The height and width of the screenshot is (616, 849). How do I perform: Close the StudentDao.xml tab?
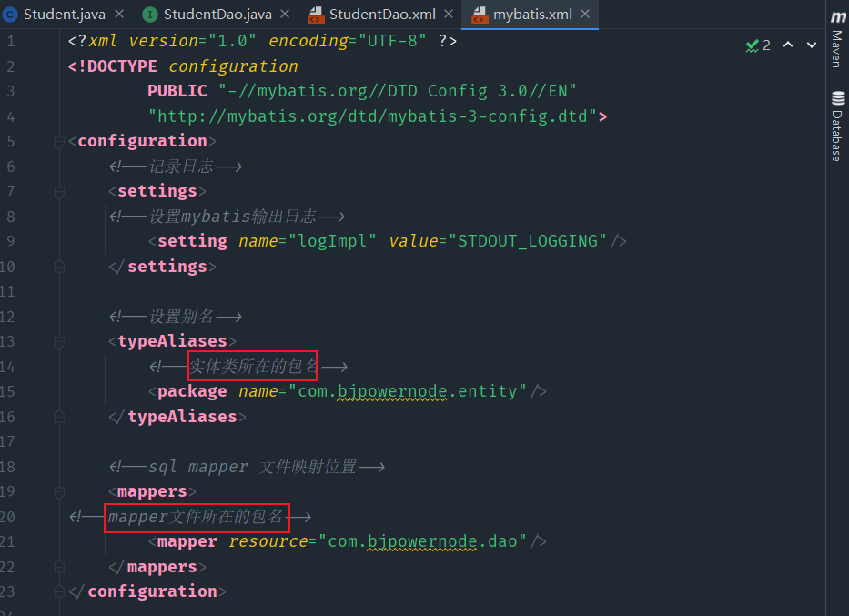pyautogui.click(x=449, y=14)
